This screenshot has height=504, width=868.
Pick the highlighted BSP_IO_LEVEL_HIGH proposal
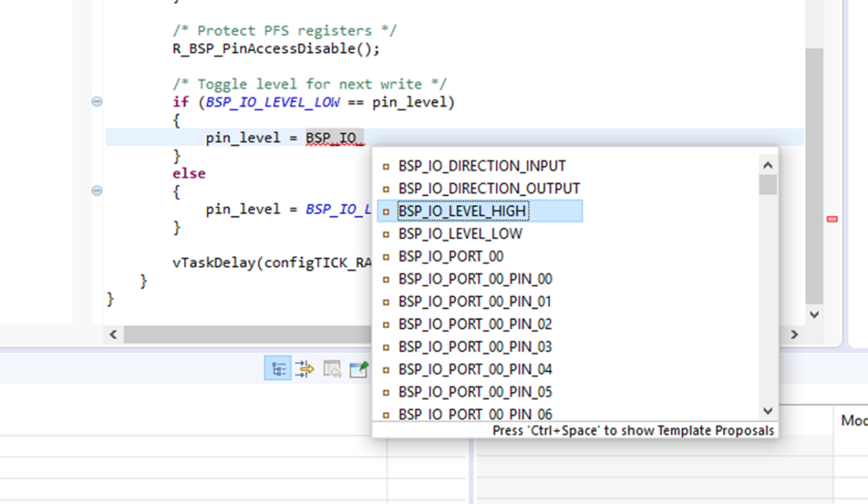[480, 211]
